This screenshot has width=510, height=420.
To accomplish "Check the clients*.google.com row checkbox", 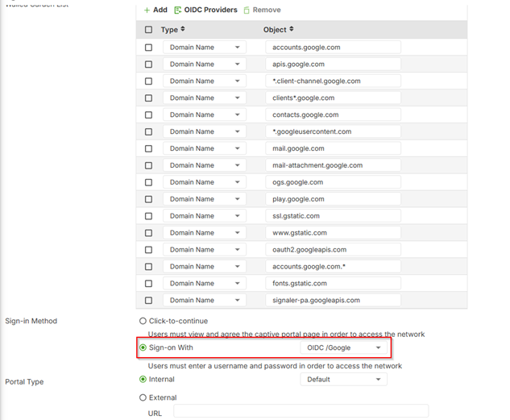I will [148, 98].
